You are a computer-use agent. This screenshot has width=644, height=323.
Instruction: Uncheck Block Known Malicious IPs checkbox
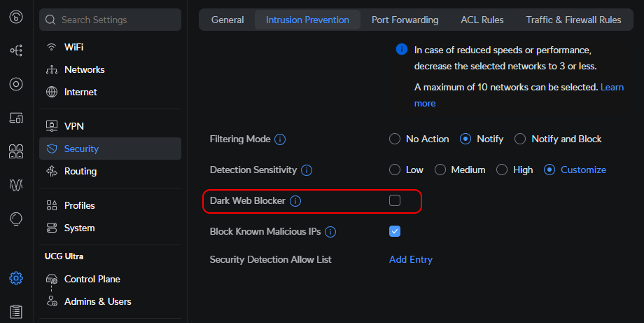click(x=395, y=231)
